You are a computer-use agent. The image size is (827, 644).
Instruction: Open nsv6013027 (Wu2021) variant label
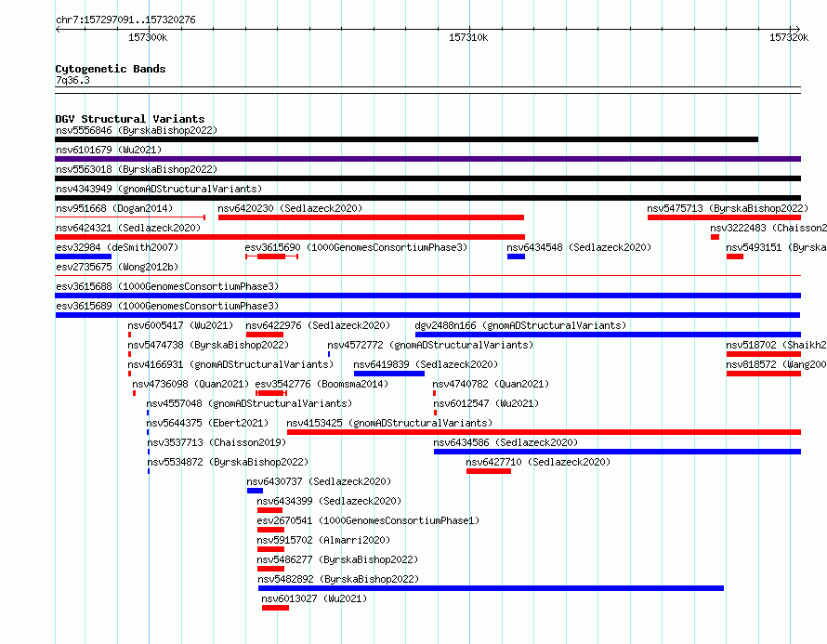coord(314,598)
